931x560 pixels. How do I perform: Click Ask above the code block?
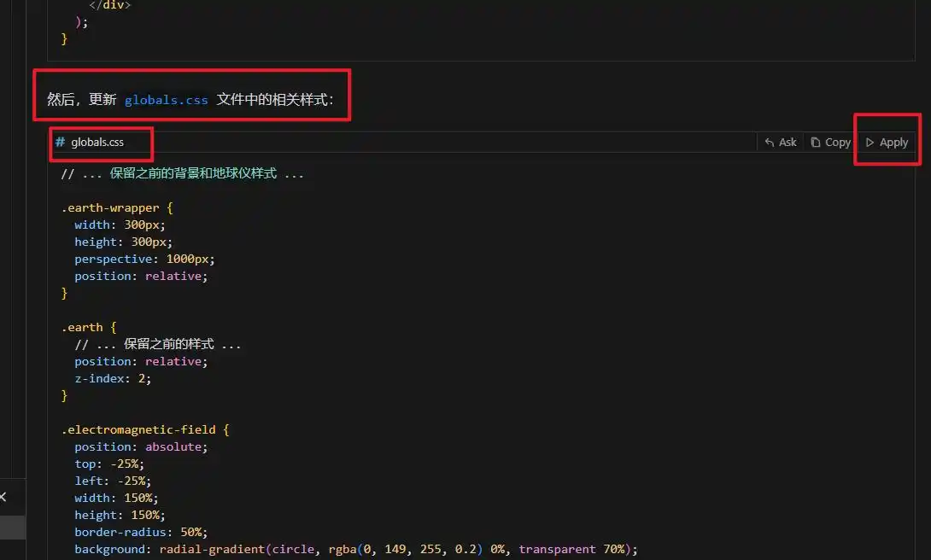[x=780, y=142]
